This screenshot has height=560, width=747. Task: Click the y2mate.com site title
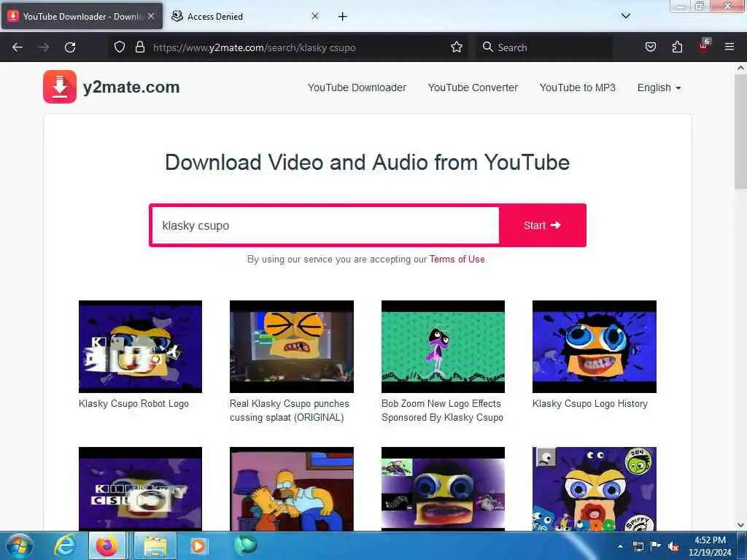click(x=131, y=87)
